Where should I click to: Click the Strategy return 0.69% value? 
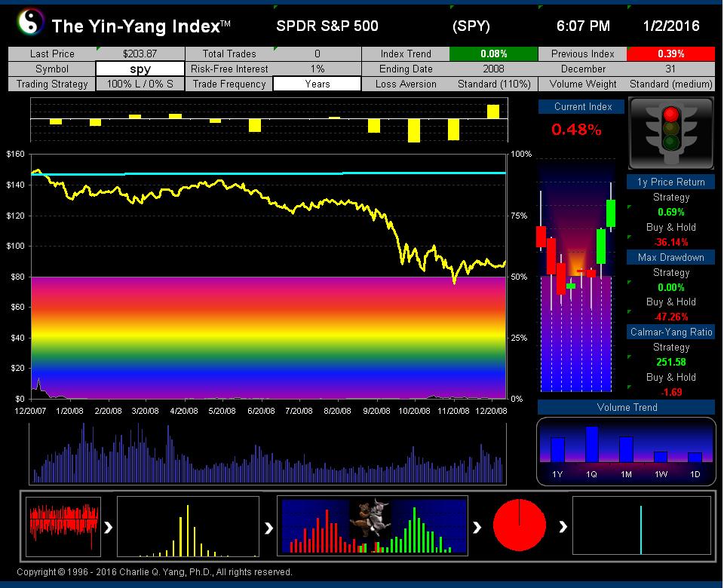pyautogui.click(x=671, y=213)
